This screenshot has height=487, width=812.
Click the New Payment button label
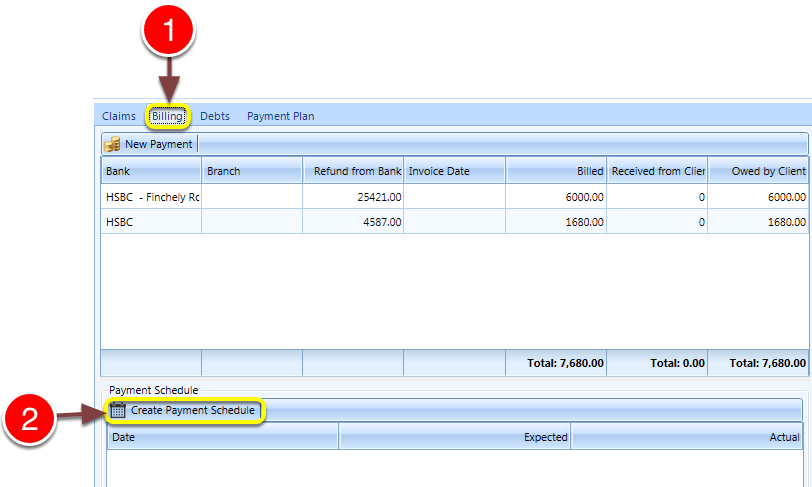click(x=158, y=145)
